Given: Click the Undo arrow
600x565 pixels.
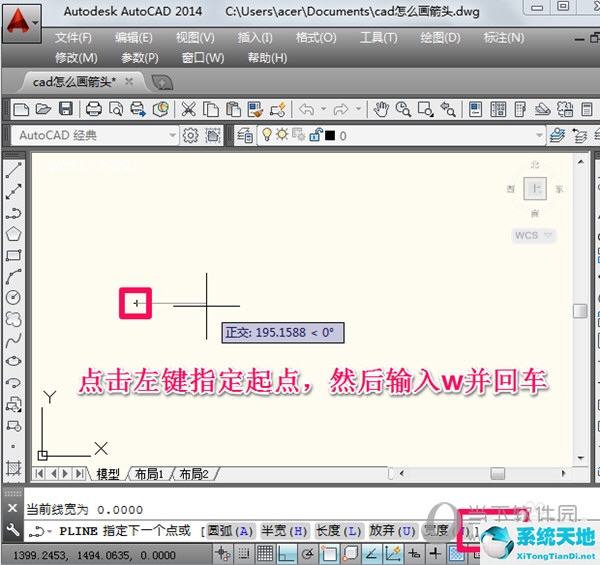Looking at the screenshot, I should (x=307, y=109).
